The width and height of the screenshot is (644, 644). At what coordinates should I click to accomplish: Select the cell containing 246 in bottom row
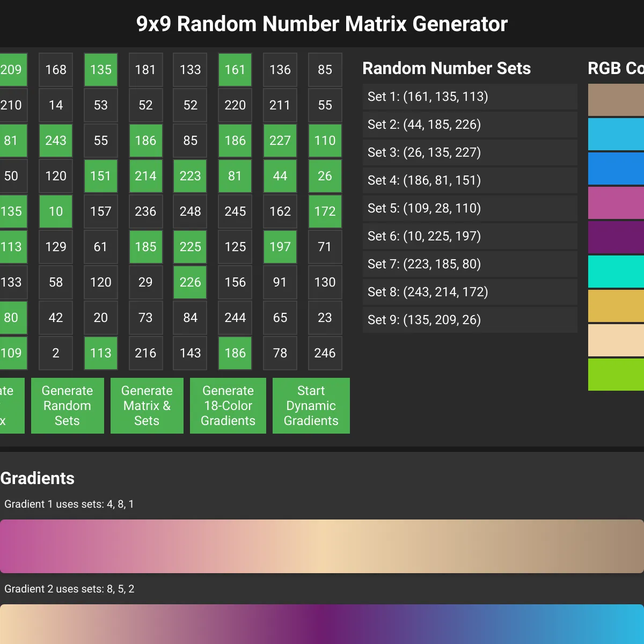325,353
